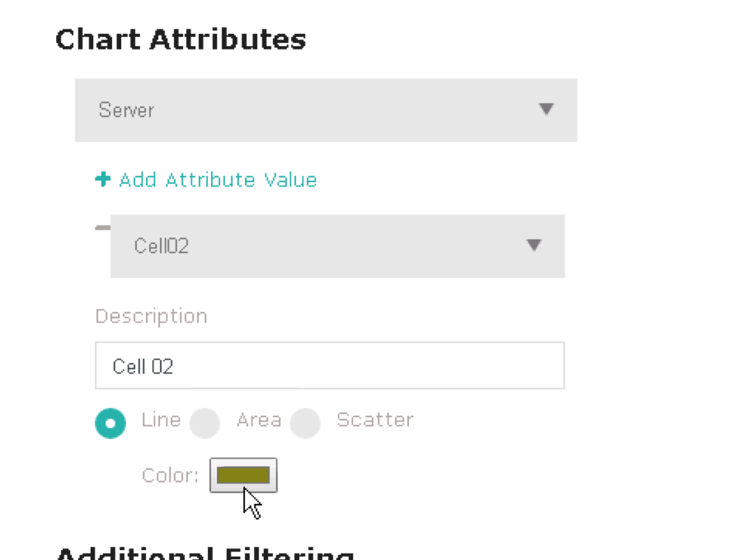
Task: Click the Color: label next to swatch
Action: [x=171, y=476]
